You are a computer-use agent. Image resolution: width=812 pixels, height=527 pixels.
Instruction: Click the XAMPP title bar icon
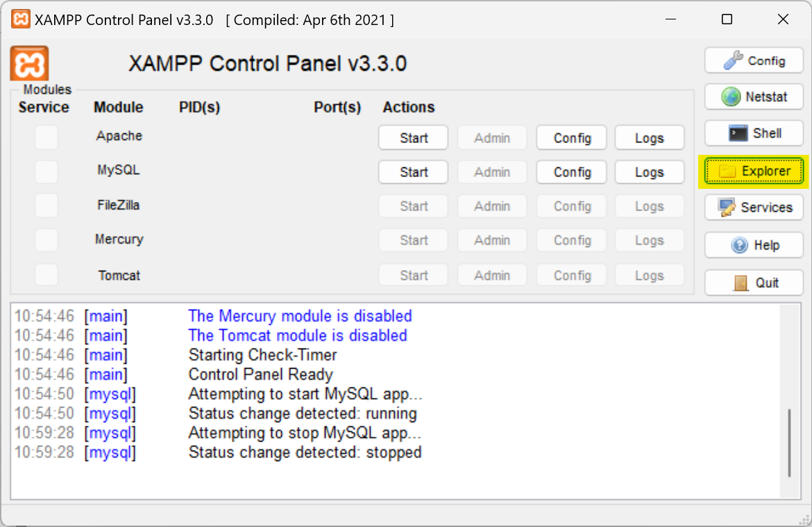coord(21,19)
